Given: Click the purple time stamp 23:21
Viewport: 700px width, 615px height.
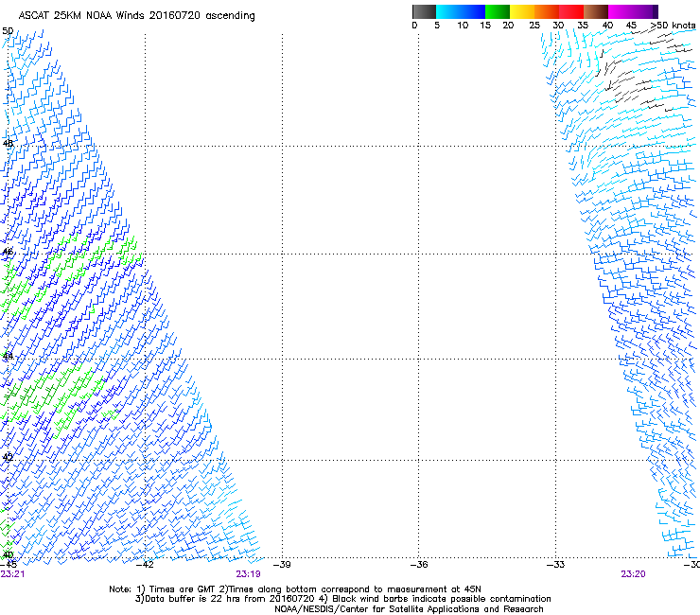Looking at the screenshot, I should point(12,574).
